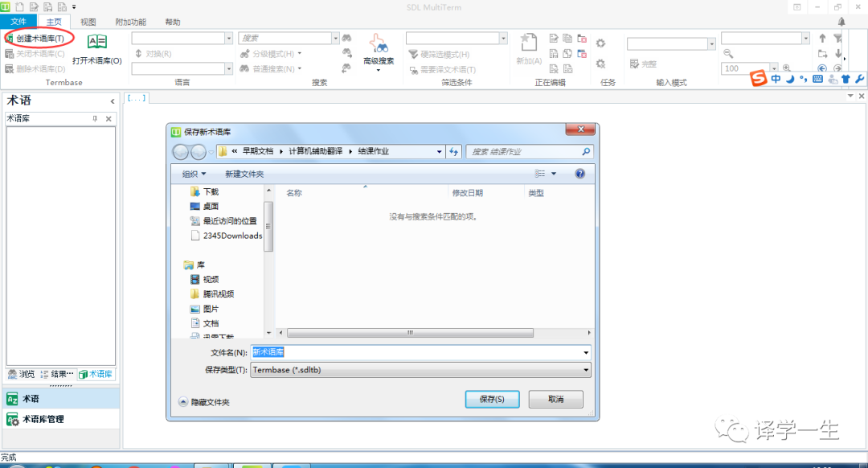Click the 新加(A) add entry star icon
868x468 pixels.
point(529,43)
